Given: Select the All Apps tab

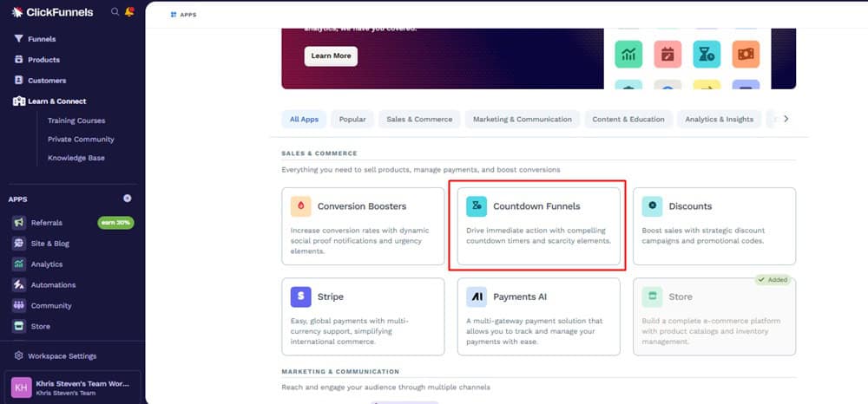Looking at the screenshot, I should coord(304,120).
